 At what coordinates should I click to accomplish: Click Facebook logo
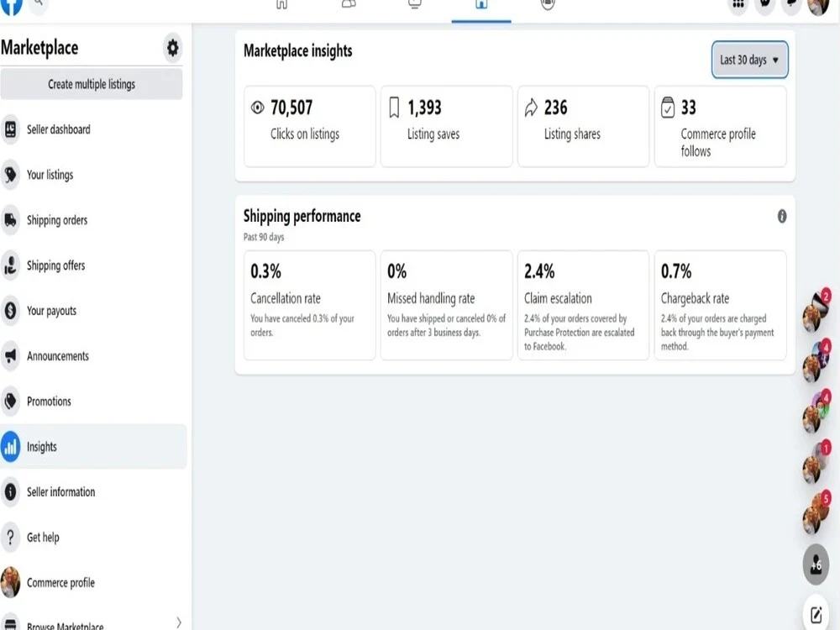pyautogui.click(x=11, y=5)
